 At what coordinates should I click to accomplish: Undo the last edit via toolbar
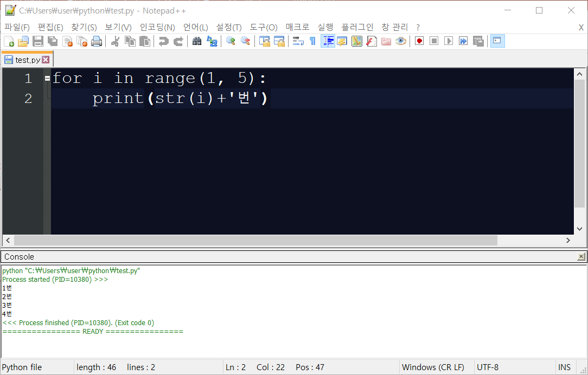click(x=163, y=41)
